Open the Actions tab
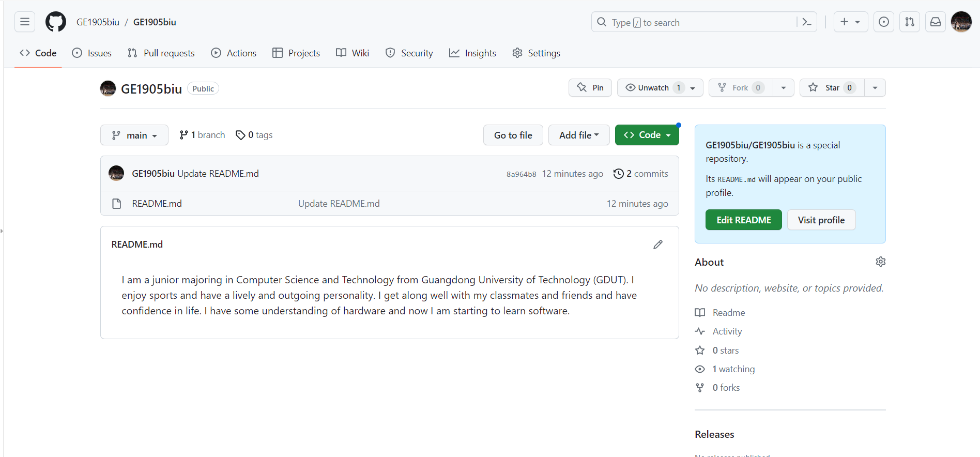The image size is (980, 457). tap(234, 53)
